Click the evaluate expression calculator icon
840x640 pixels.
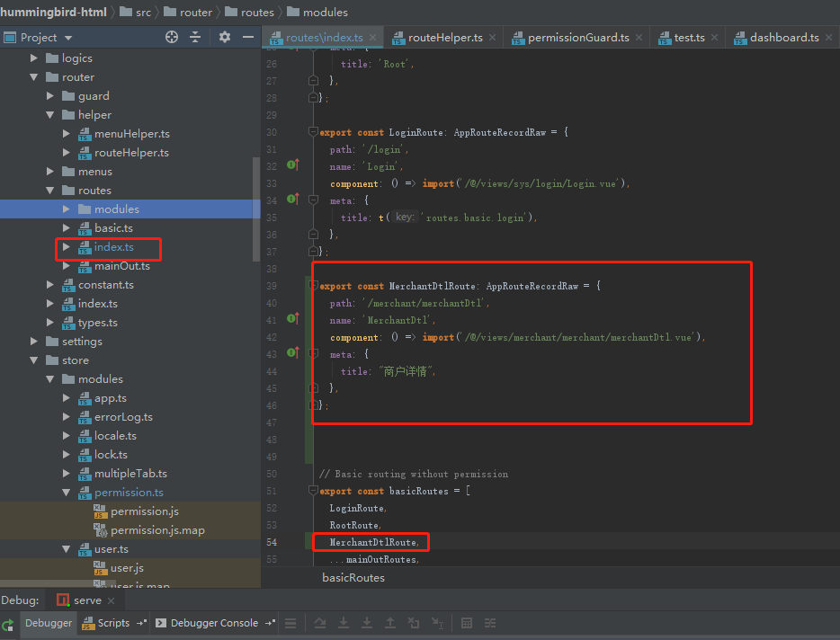(x=467, y=623)
